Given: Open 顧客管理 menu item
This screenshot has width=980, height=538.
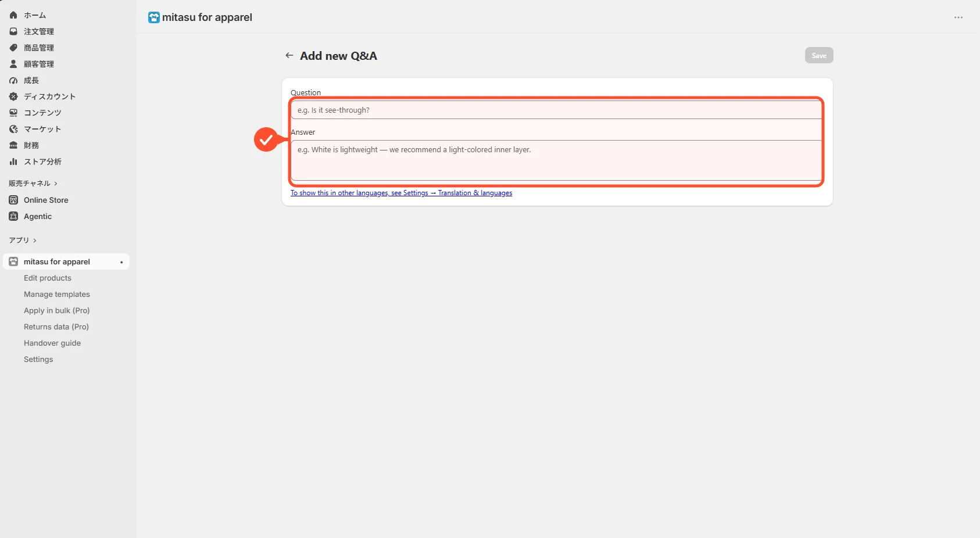Looking at the screenshot, I should pyautogui.click(x=39, y=64).
